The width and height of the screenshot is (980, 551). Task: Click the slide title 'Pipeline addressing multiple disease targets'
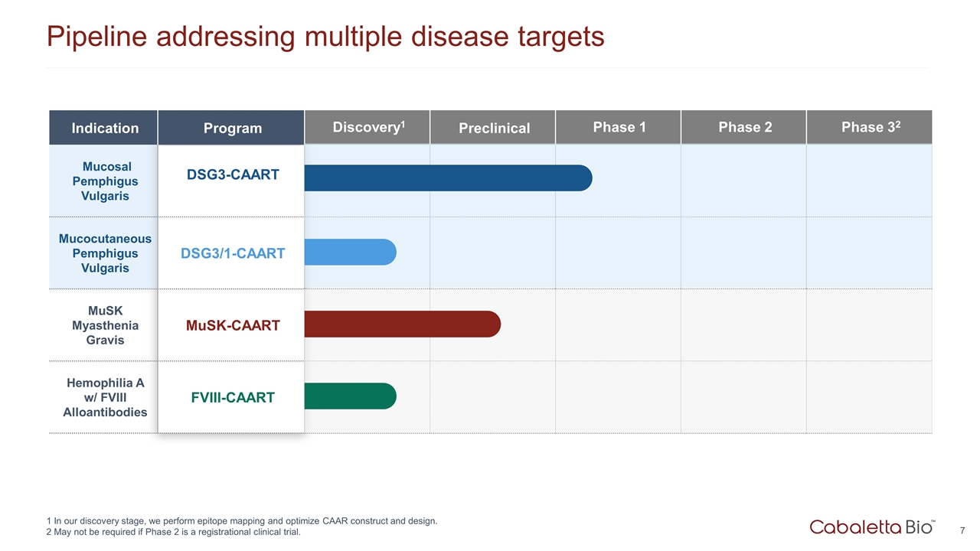point(325,37)
